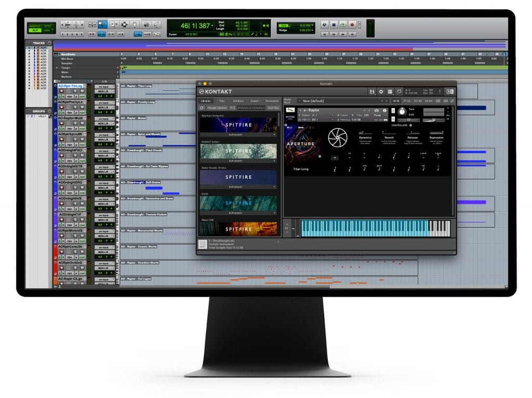Click the Manage Libraries button

[x=218, y=108]
